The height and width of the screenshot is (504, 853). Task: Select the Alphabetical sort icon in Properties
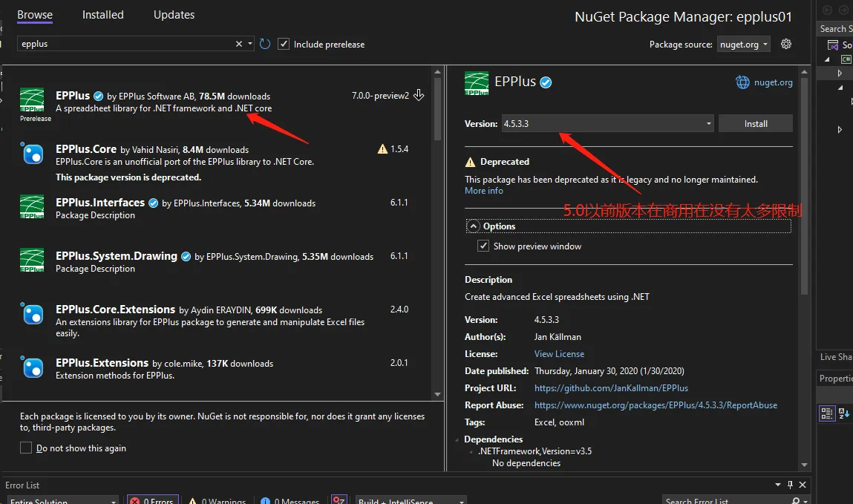844,413
